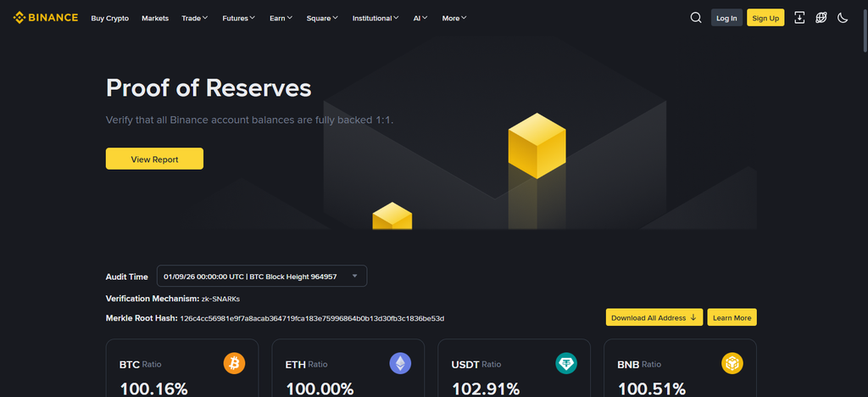Open Buy Crypto page
This screenshot has width=868, height=397.
(109, 19)
